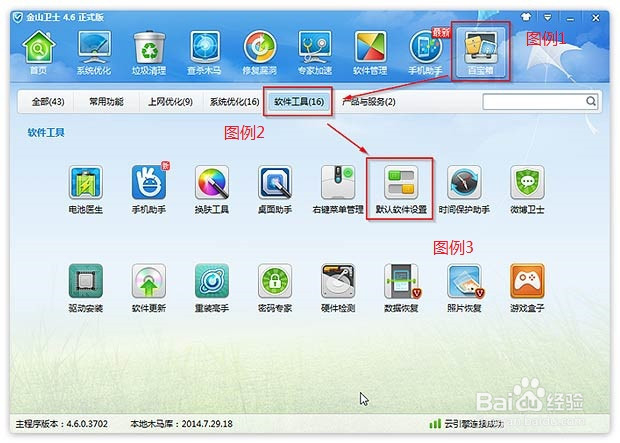620x443 pixels.
Task: Open the 首页 home icon
Action: (x=38, y=53)
